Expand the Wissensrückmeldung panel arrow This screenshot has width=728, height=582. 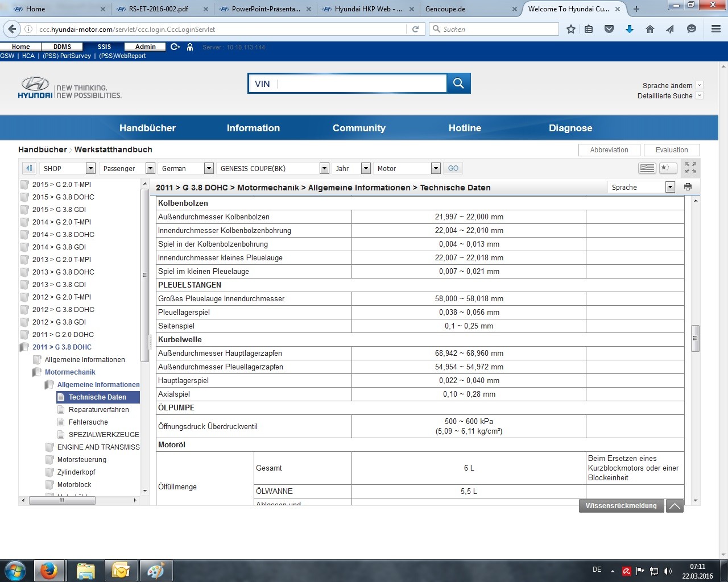(675, 506)
